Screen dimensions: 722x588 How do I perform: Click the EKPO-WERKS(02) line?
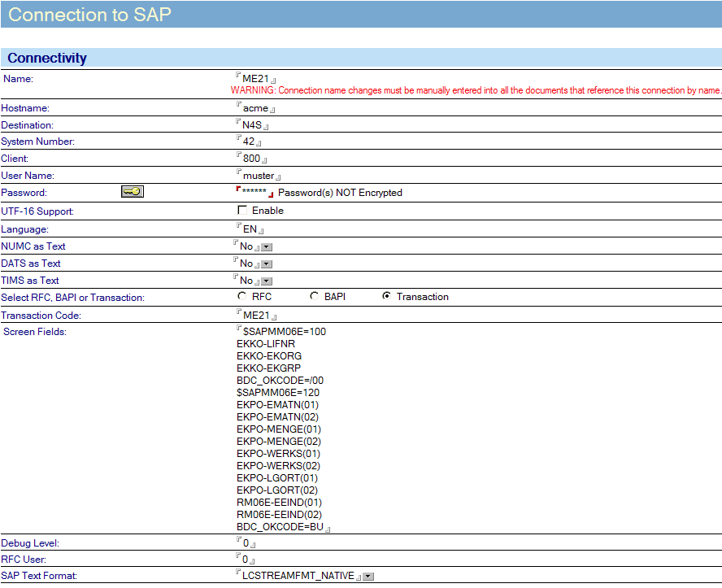click(x=278, y=466)
